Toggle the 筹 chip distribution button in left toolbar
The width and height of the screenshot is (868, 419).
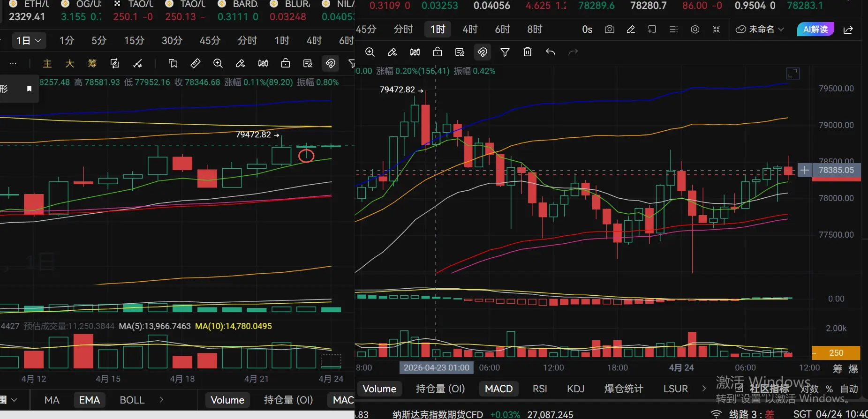coord(92,63)
